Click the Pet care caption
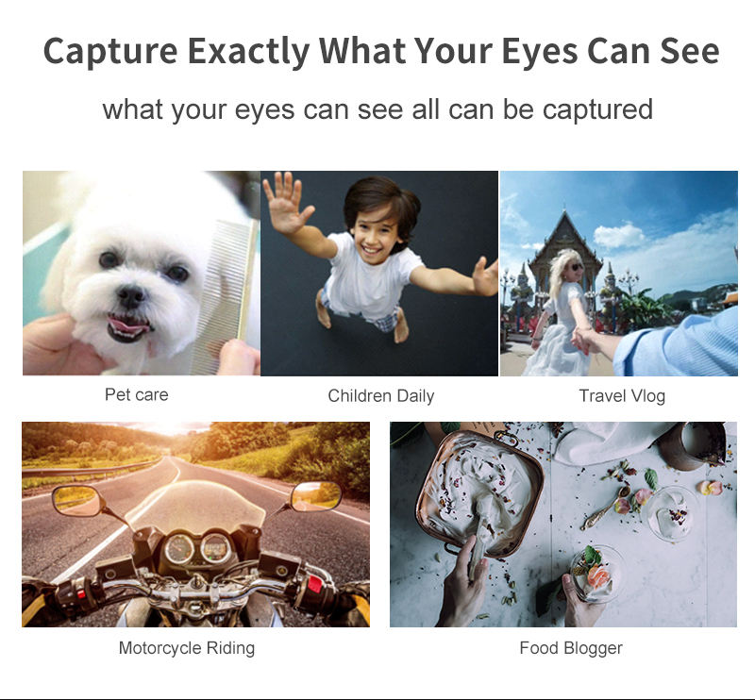755x700 pixels. [137, 394]
